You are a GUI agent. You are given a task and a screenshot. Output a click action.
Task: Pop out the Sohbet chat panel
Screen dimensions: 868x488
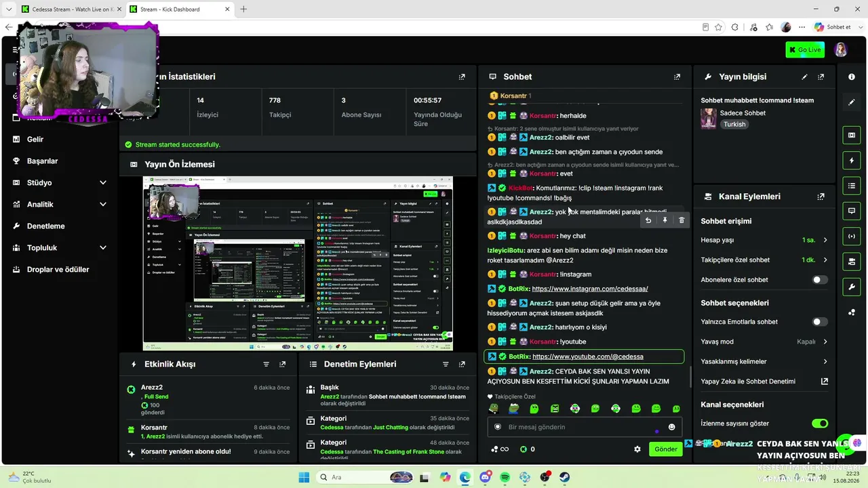tap(677, 77)
